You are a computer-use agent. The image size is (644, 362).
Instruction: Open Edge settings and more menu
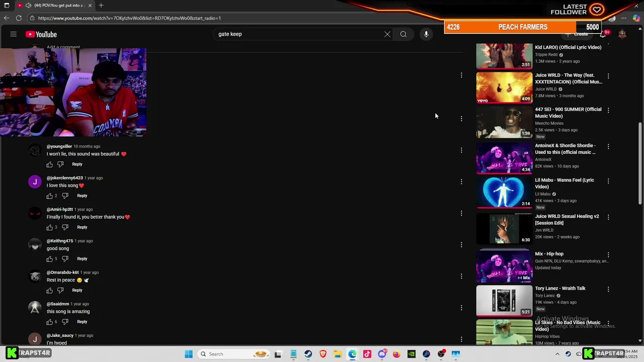point(624,18)
